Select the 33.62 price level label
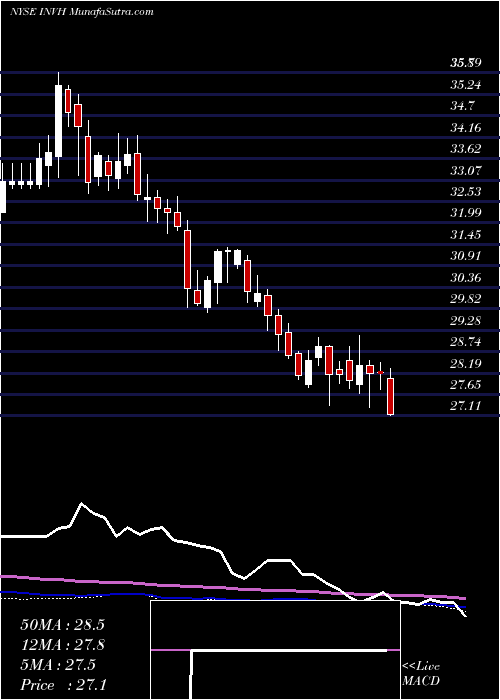This screenshot has width=500, height=700. point(466,149)
